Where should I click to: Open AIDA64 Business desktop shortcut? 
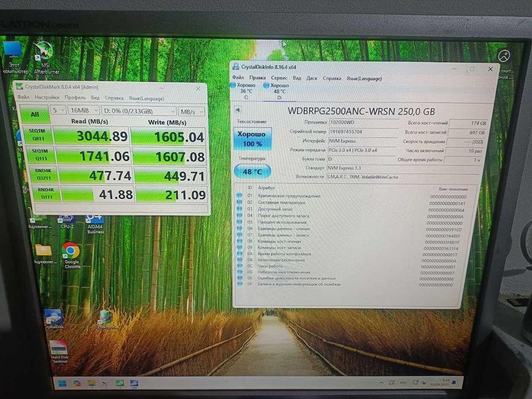coord(95,225)
